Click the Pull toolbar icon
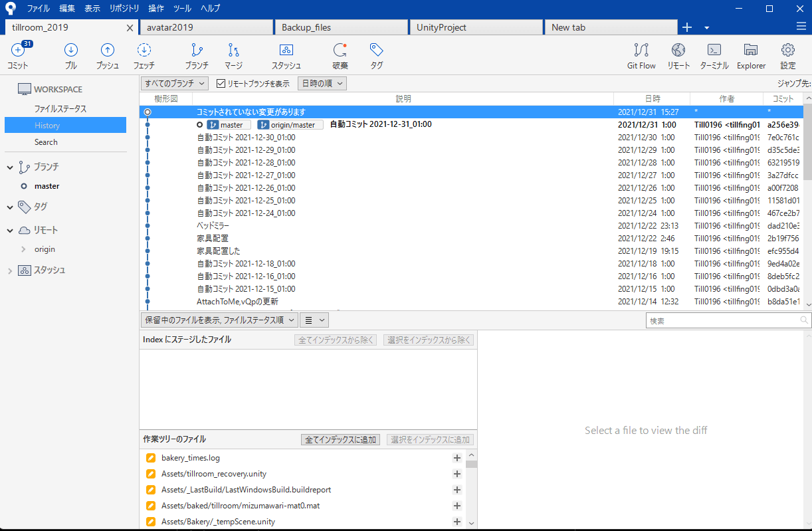Image resolution: width=812 pixels, height=531 pixels. 70,51
